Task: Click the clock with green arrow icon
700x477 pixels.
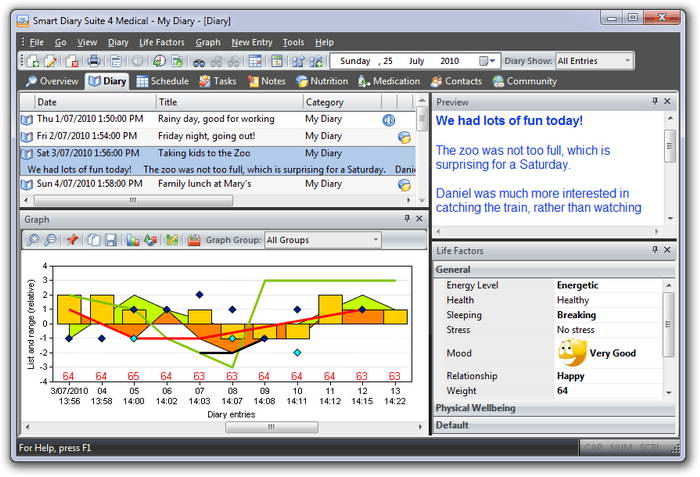Action: 159,61
